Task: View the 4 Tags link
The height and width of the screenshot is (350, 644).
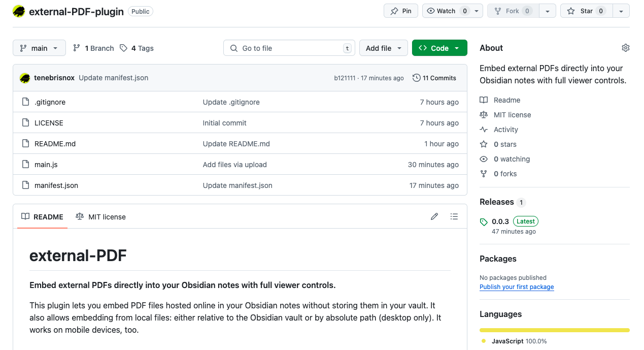Action: [x=137, y=48]
